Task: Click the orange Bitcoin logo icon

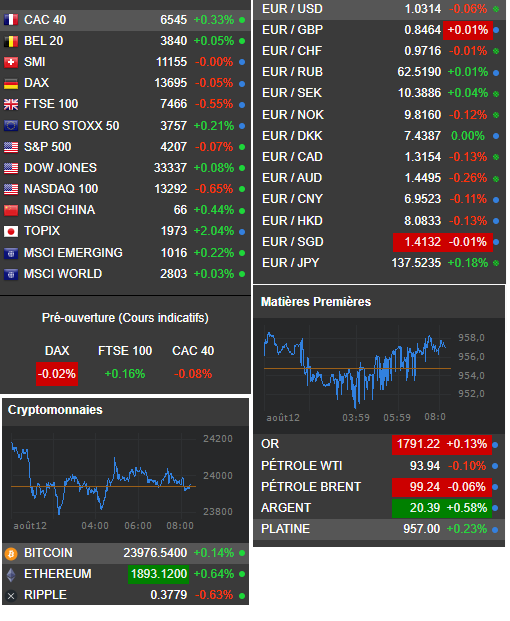Action: click(11, 553)
